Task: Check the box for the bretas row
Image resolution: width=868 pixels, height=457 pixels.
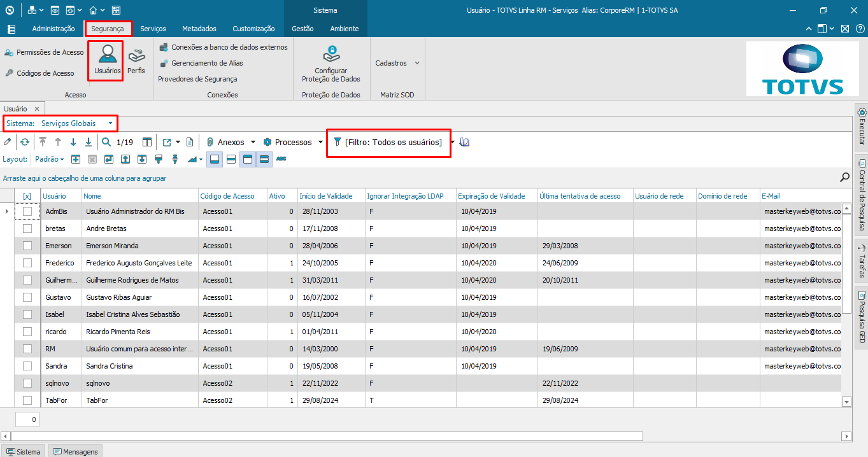Action: pyautogui.click(x=27, y=228)
